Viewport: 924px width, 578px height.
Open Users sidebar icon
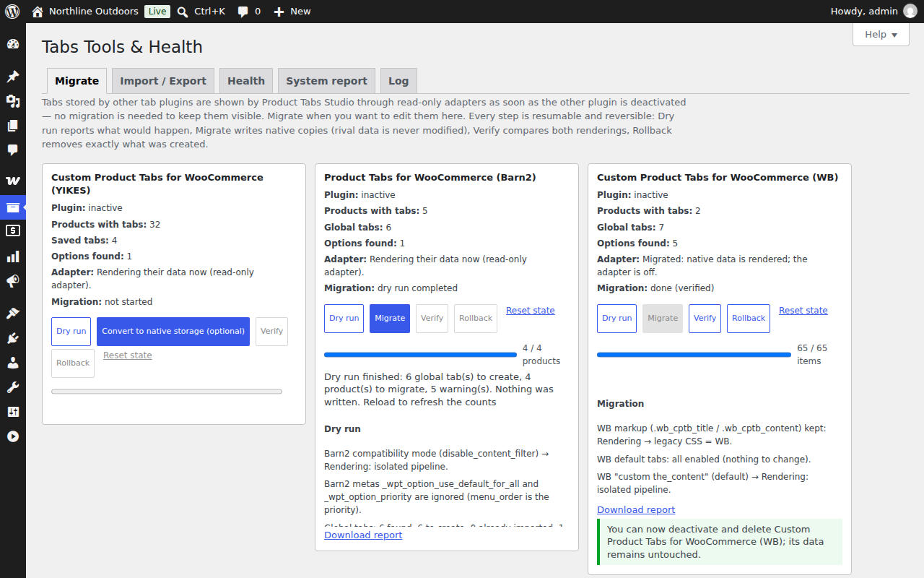tap(13, 363)
